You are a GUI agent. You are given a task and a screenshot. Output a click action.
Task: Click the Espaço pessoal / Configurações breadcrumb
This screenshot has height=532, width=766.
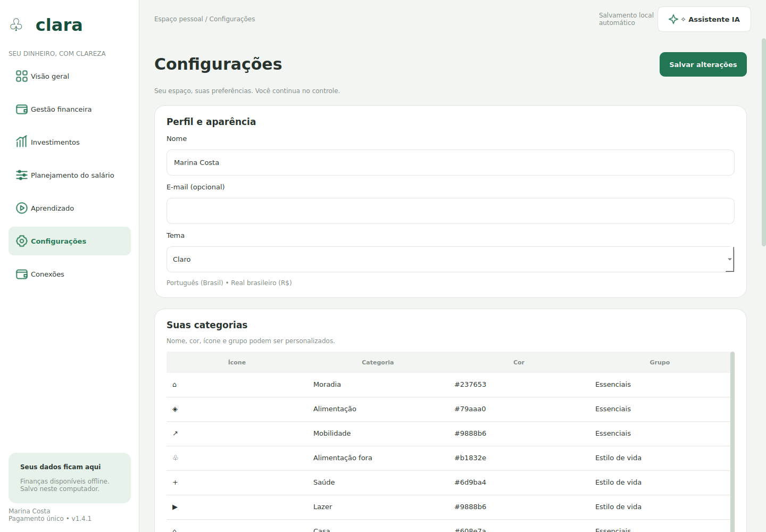[x=204, y=19]
